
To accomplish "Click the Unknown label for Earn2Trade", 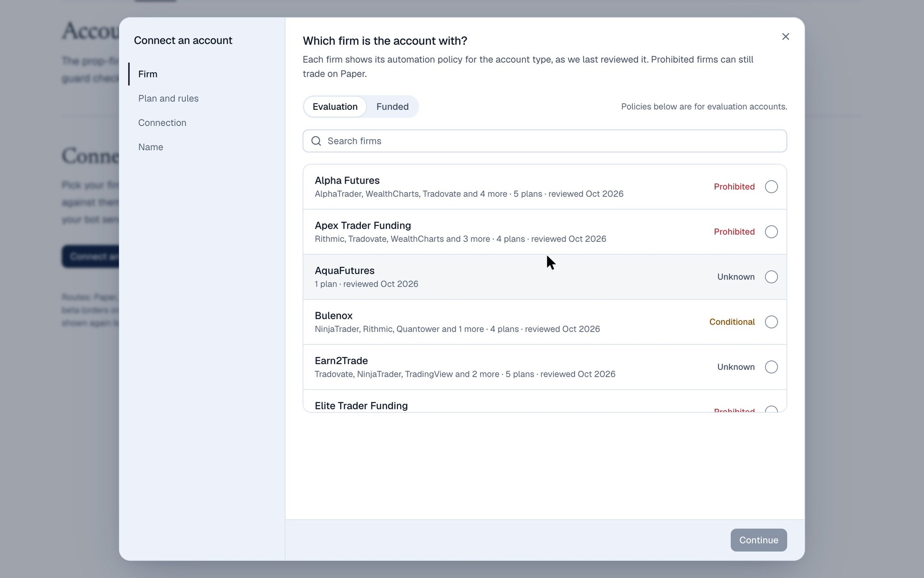I will pyautogui.click(x=736, y=367).
